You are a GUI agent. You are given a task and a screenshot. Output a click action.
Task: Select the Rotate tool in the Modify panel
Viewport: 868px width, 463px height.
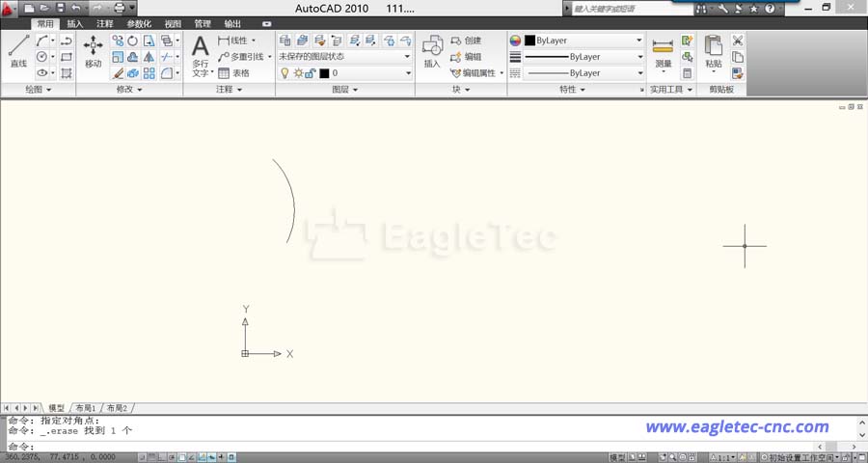(133, 41)
